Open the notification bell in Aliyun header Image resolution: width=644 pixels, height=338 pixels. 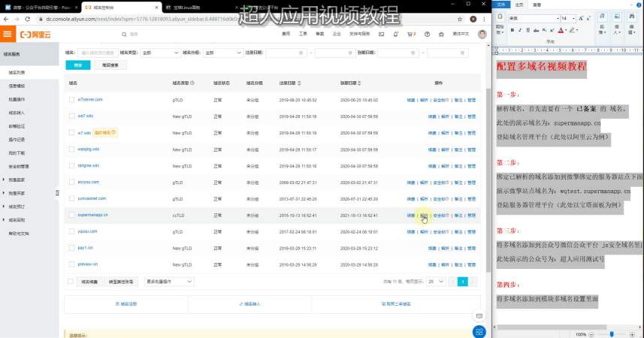pos(395,35)
